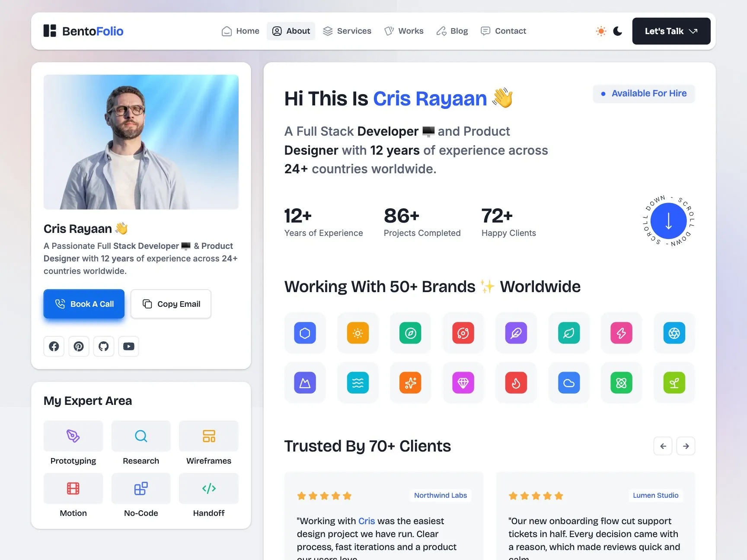Open the Works nav item
This screenshot has height=560, width=747.
click(404, 31)
